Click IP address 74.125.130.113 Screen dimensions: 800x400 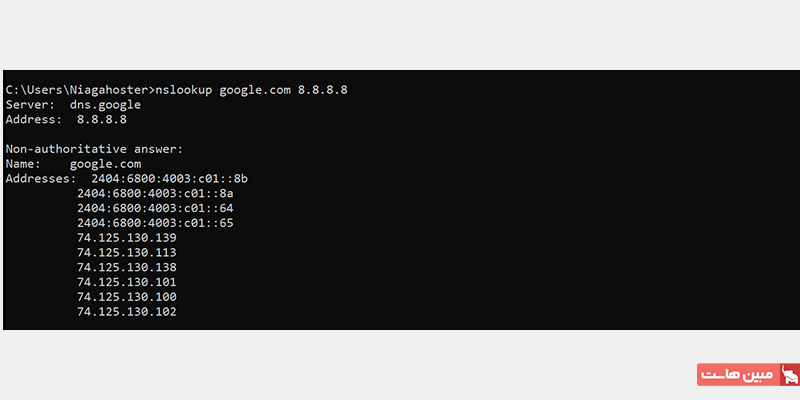127,253
